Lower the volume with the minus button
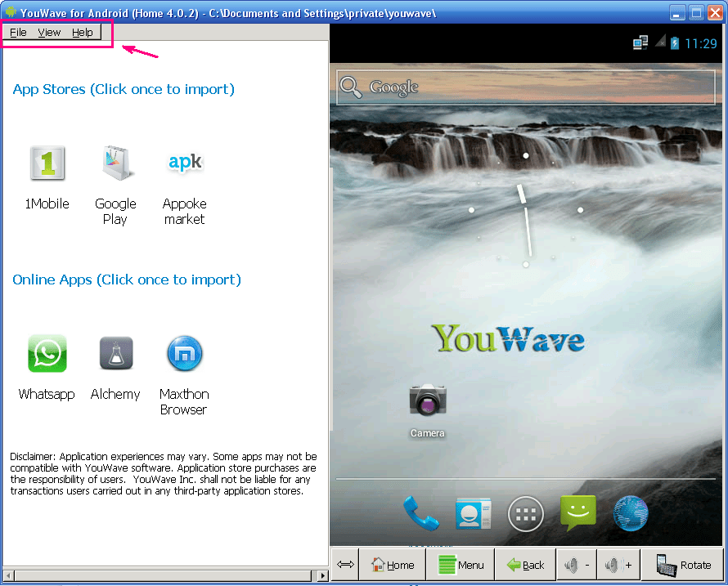The height and width of the screenshot is (586, 728). 577,565
